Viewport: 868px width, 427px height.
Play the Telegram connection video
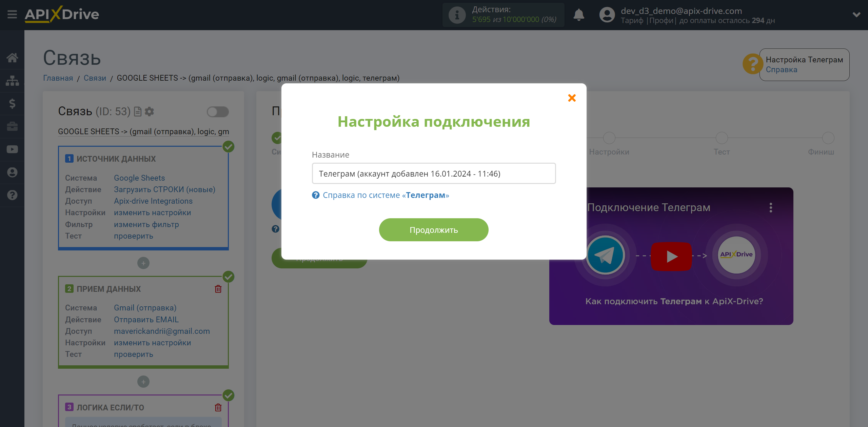click(x=671, y=256)
